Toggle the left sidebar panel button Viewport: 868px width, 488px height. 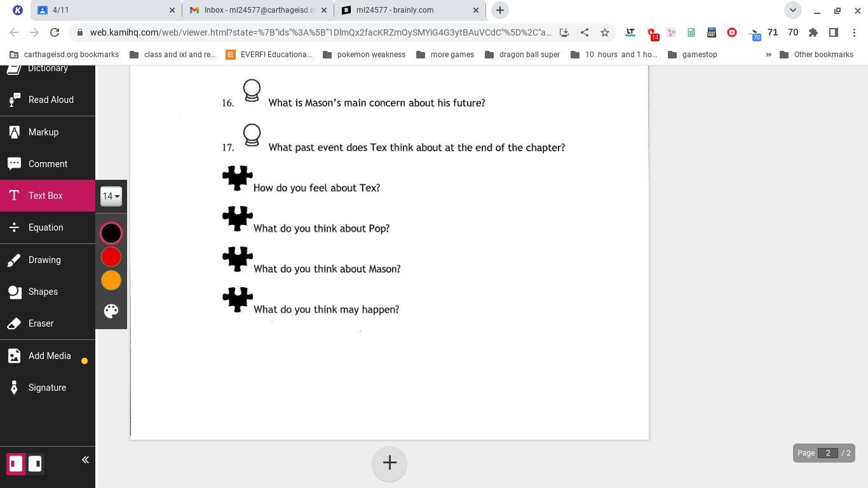coord(16,464)
